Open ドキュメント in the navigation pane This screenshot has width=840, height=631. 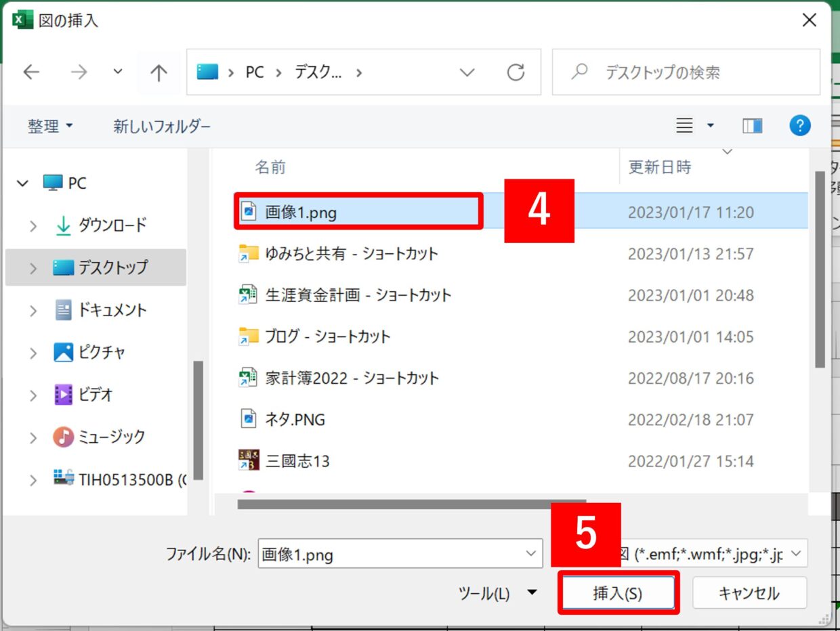coord(100,310)
